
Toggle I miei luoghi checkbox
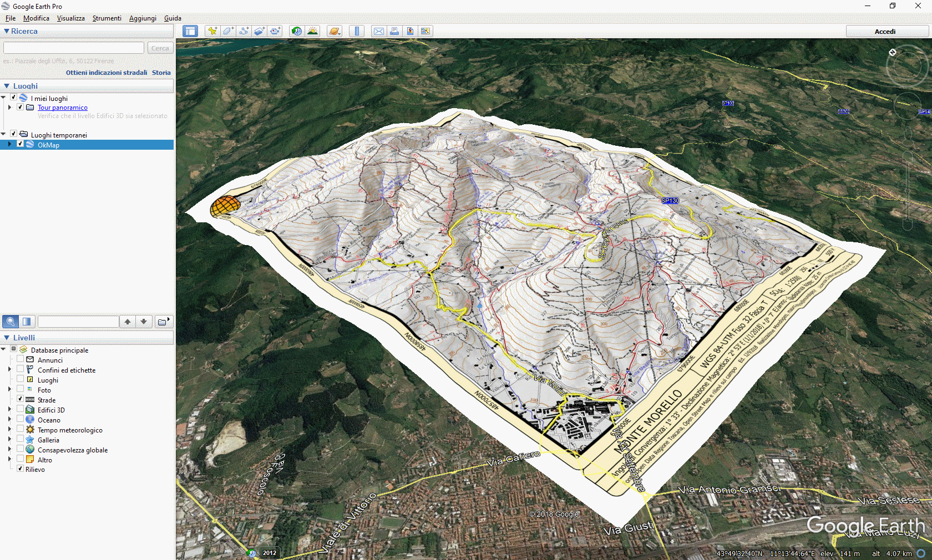pos(13,98)
